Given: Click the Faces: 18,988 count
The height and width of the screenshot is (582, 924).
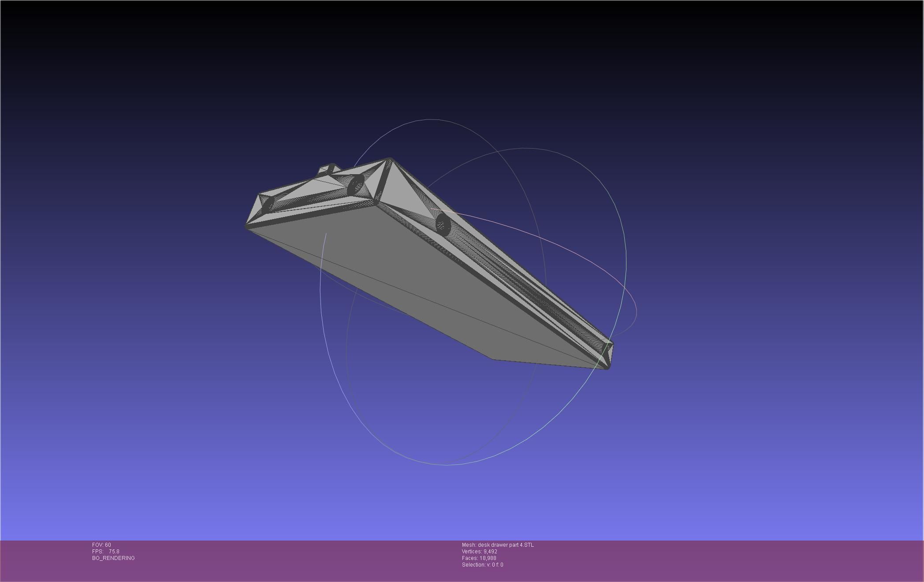Looking at the screenshot, I should pos(479,558).
